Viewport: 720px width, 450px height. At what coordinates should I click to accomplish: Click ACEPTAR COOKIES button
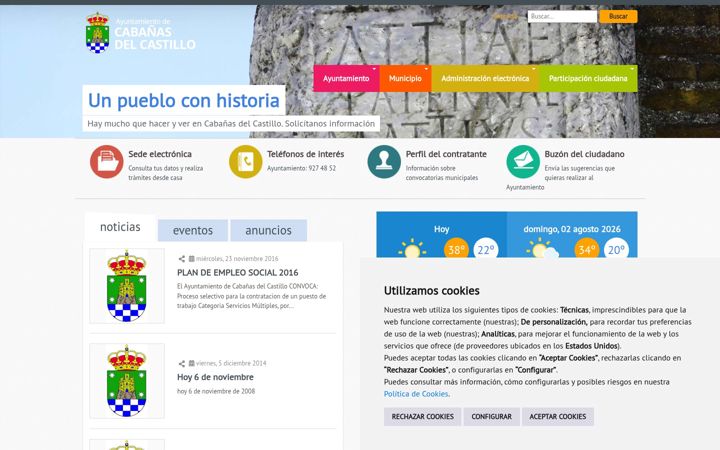pyautogui.click(x=558, y=416)
